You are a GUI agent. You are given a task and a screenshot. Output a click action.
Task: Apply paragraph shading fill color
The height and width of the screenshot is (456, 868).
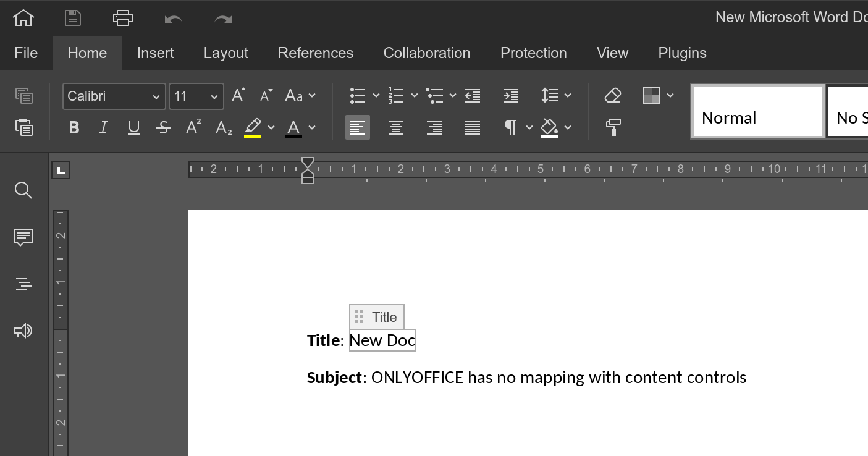point(549,128)
